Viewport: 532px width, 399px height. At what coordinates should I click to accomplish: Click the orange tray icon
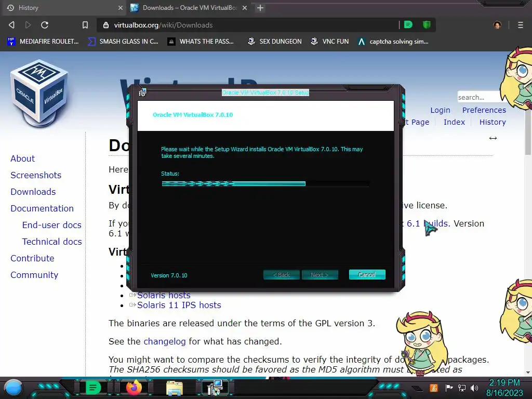434,388
